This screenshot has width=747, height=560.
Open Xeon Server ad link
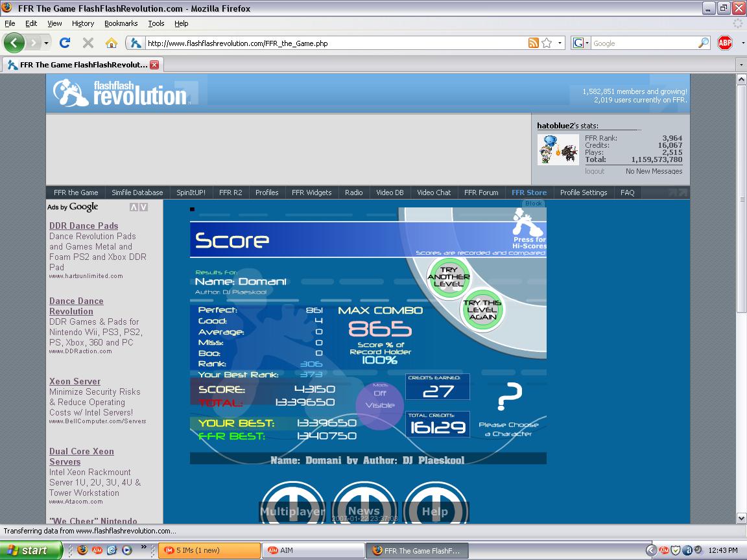tap(75, 381)
